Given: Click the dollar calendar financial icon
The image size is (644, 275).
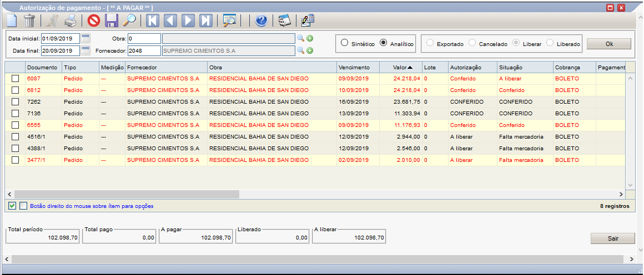Looking at the screenshot, I should [285, 20].
